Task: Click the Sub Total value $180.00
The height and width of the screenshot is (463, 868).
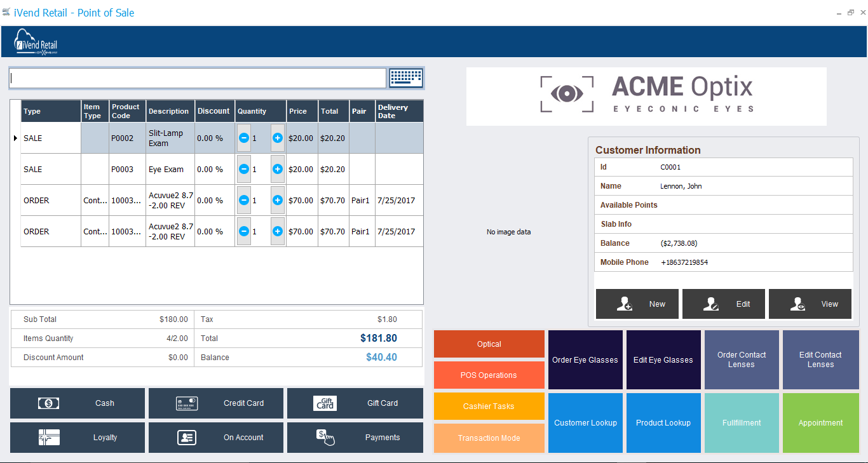Action: click(173, 319)
